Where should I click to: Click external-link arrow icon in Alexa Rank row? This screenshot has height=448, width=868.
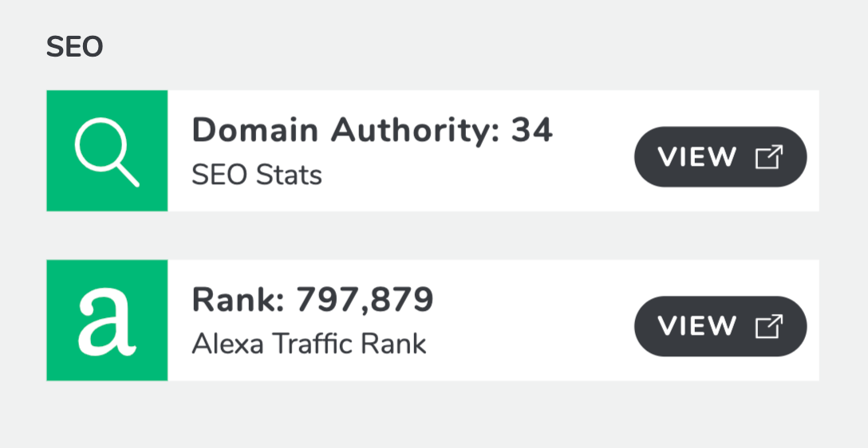769,326
